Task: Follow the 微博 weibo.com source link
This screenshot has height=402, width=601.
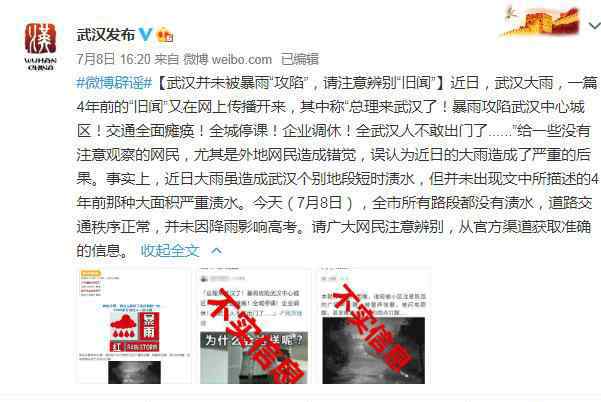Action: coord(228,59)
